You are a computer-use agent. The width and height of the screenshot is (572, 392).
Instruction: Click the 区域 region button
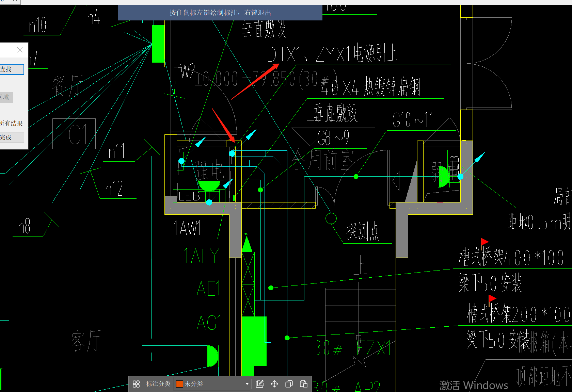(x=6, y=97)
